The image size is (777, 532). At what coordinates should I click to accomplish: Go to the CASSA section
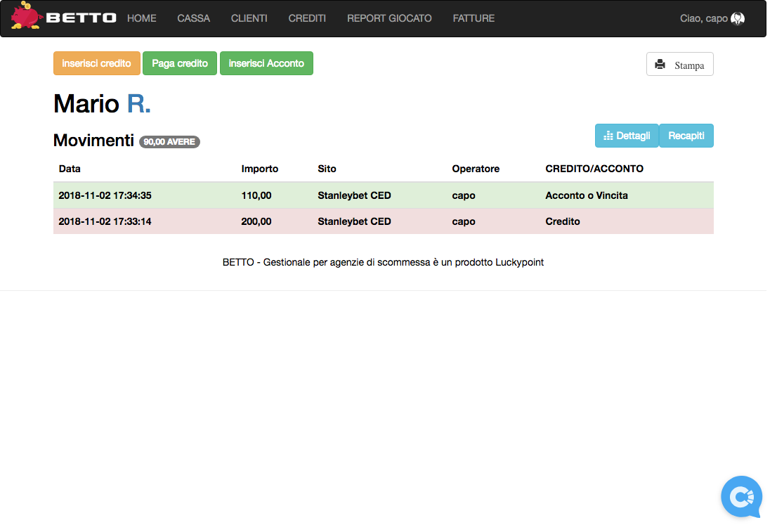[193, 18]
